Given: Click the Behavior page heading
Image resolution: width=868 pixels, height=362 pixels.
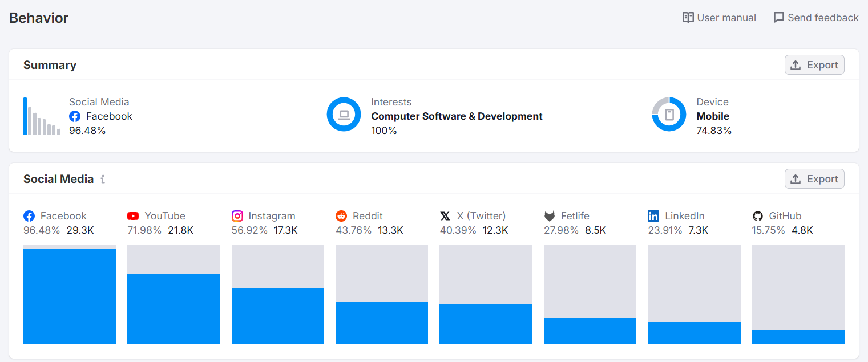Looking at the screenshot, I should (x=39, y=18).
